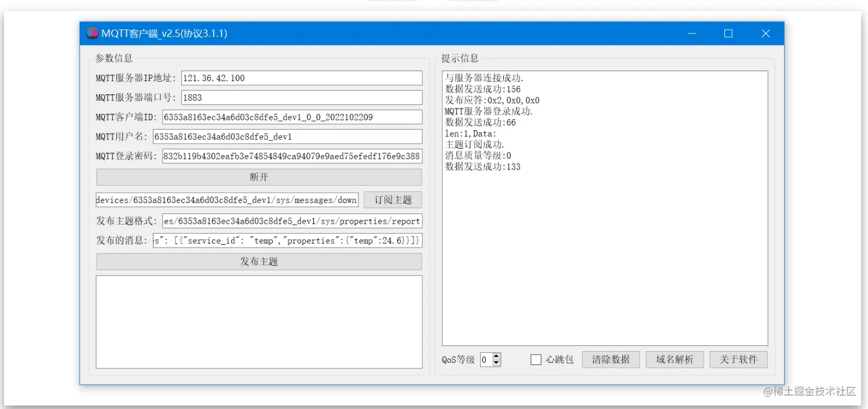Select the subscribe topic path field
This screenshot has height=409, width=868.
[228, 200]
